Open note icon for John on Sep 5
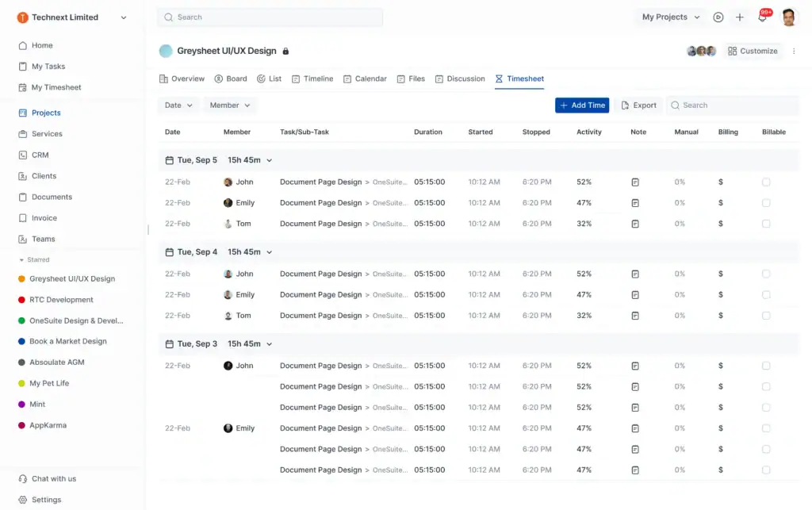This screenshot has height=510, width=812. coord(635,182)
